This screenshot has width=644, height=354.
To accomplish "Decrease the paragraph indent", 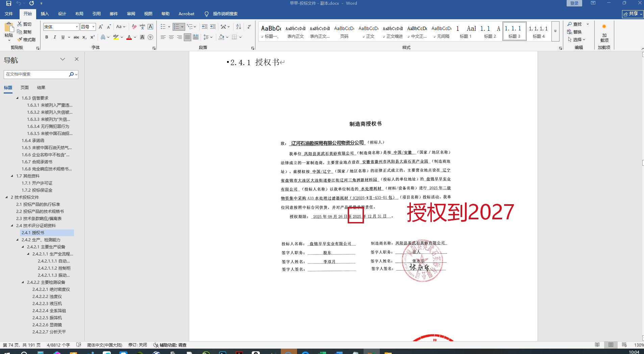I will (x=205, y=27).
